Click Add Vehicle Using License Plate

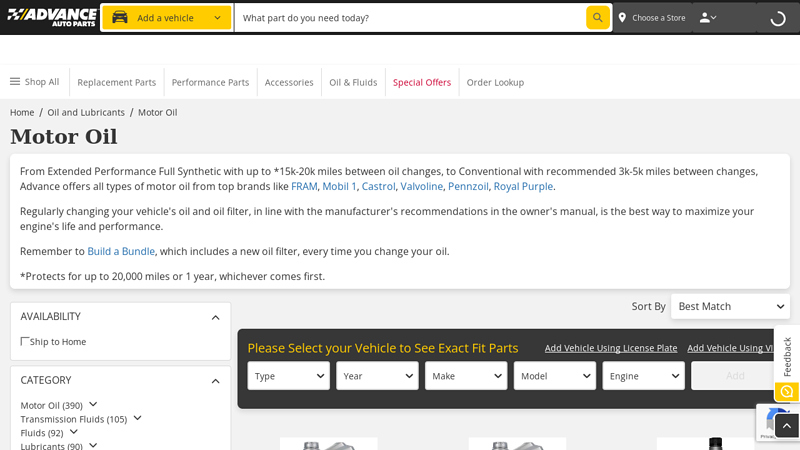coord(611,348)
